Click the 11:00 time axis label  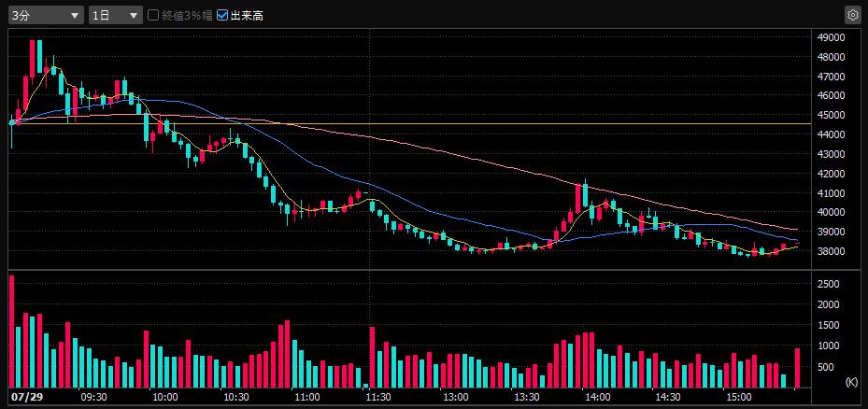pos(307,397)
